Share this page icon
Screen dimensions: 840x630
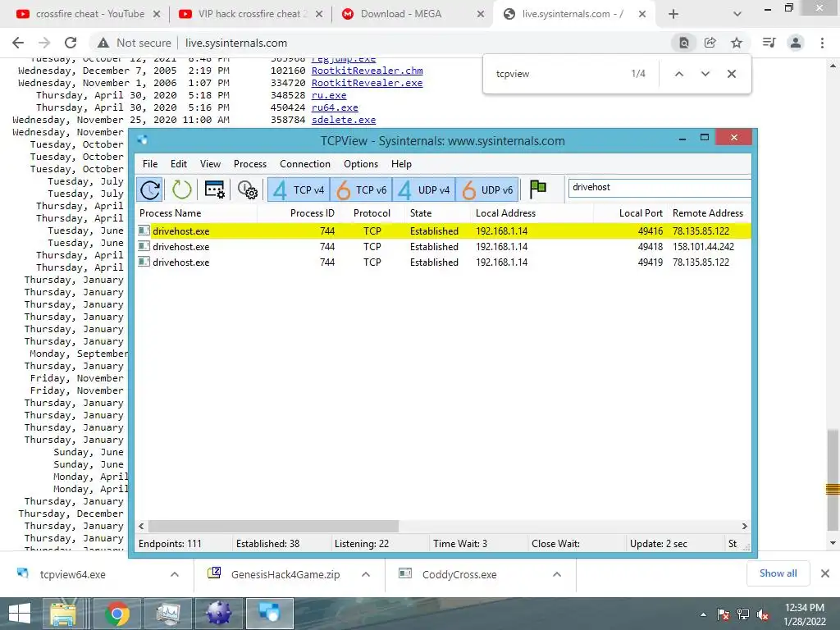point(710,43)
